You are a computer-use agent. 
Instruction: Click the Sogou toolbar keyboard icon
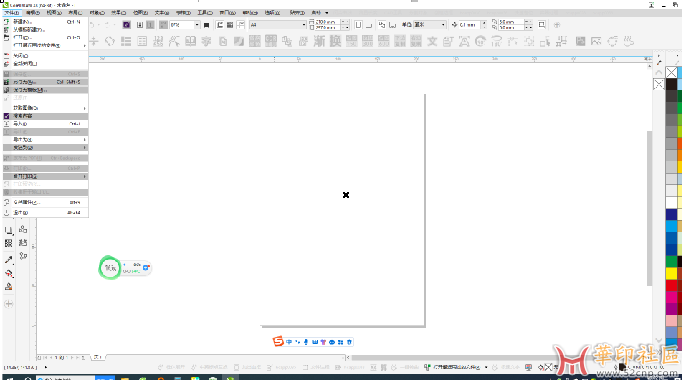pyautogui.click(x=315, y=342)
